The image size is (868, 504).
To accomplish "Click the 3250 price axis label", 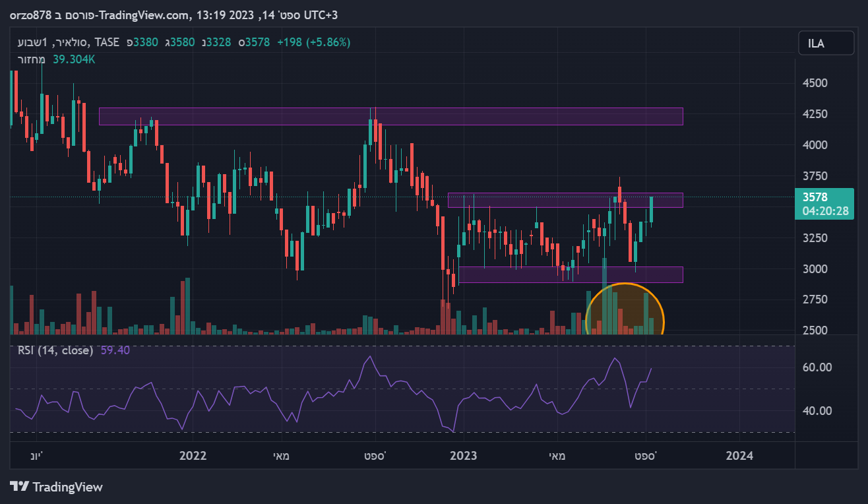I will click(816, 237).
